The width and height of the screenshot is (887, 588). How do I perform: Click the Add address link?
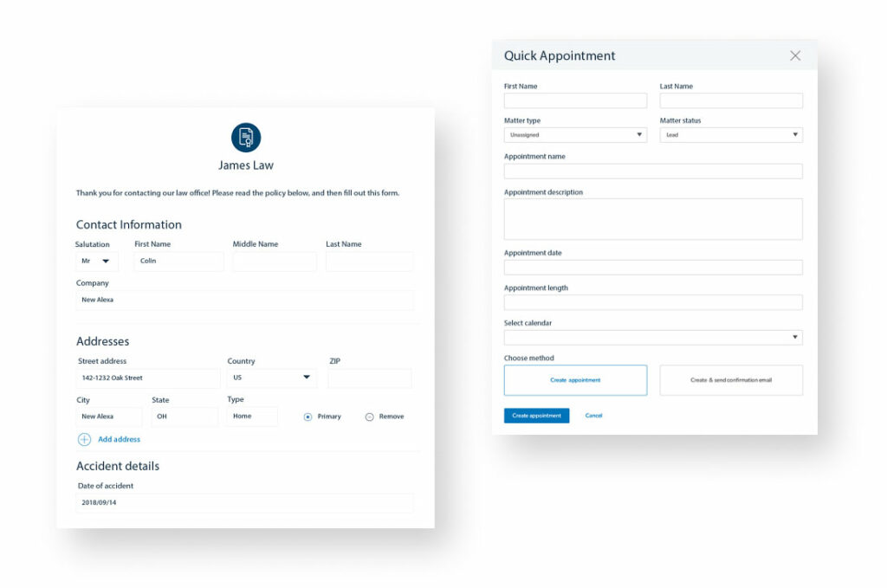pos(119,439)
